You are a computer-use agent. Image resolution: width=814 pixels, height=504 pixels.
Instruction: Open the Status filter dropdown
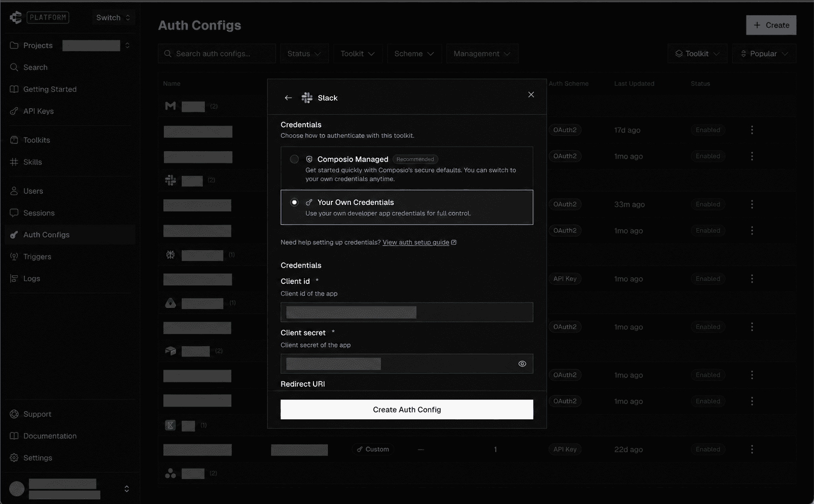(x=304, y=54)
